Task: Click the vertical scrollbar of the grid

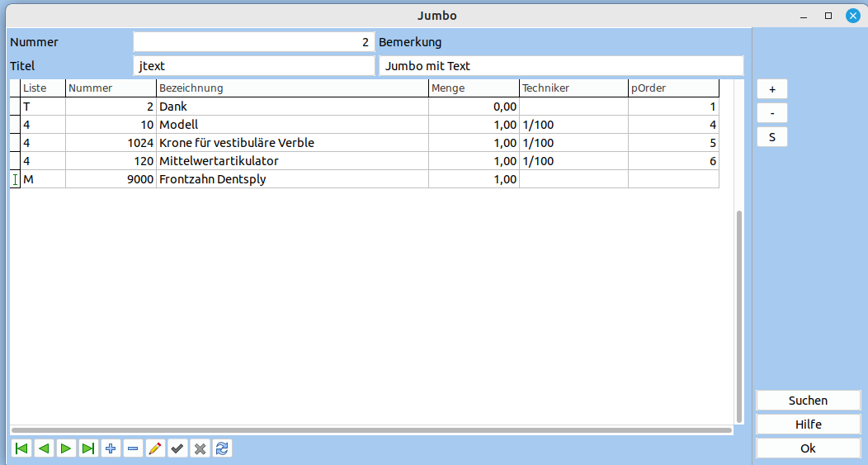Action: click(739, 314)
